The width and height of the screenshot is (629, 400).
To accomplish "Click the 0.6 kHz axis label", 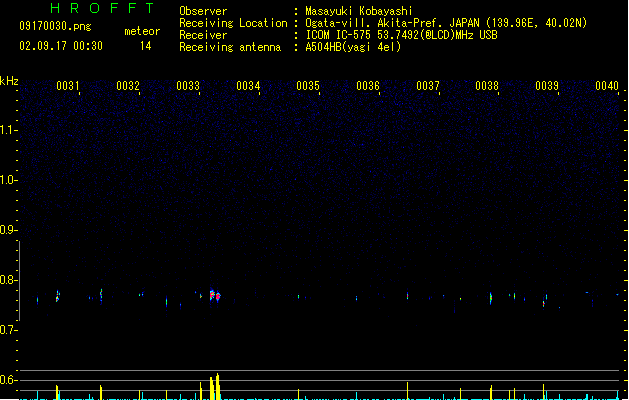I will (8, 380).
